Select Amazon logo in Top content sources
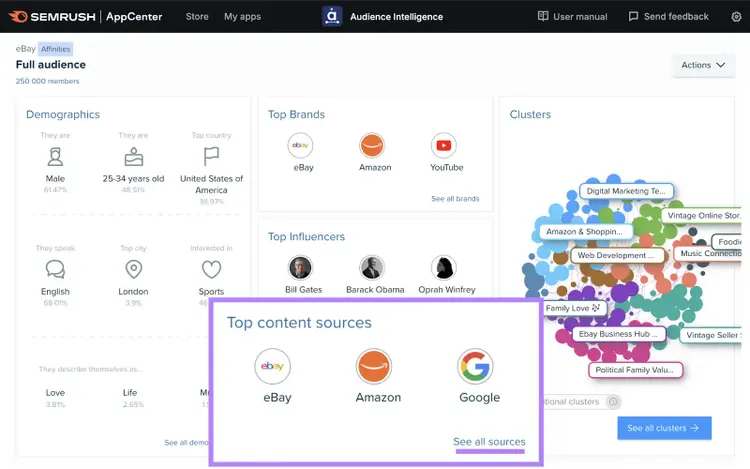Image resolution: width=750 pixels, height=469 pixels. (374, 367)
